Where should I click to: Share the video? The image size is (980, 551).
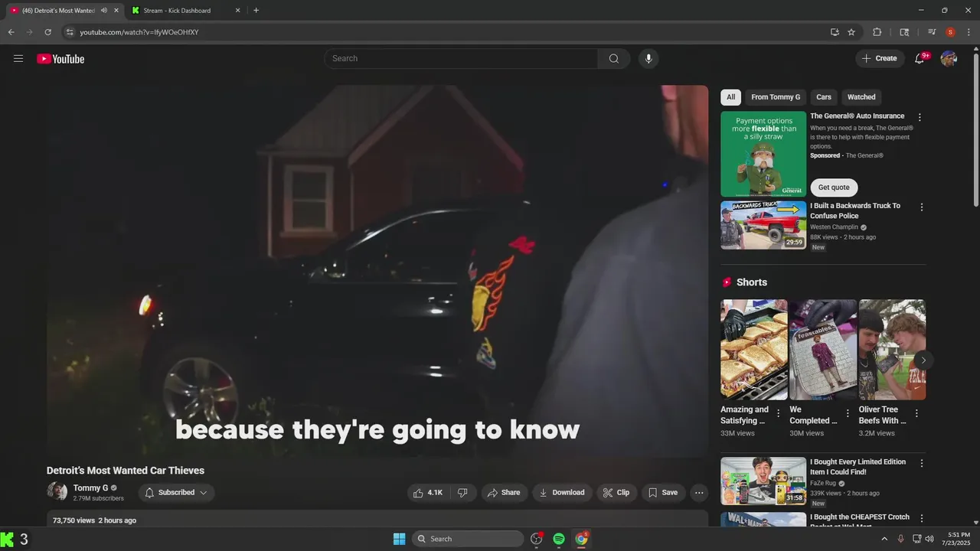[x=504, y=493]
